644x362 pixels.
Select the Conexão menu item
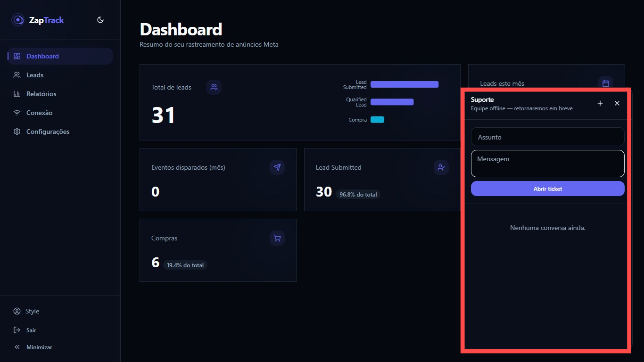point(60,113)
